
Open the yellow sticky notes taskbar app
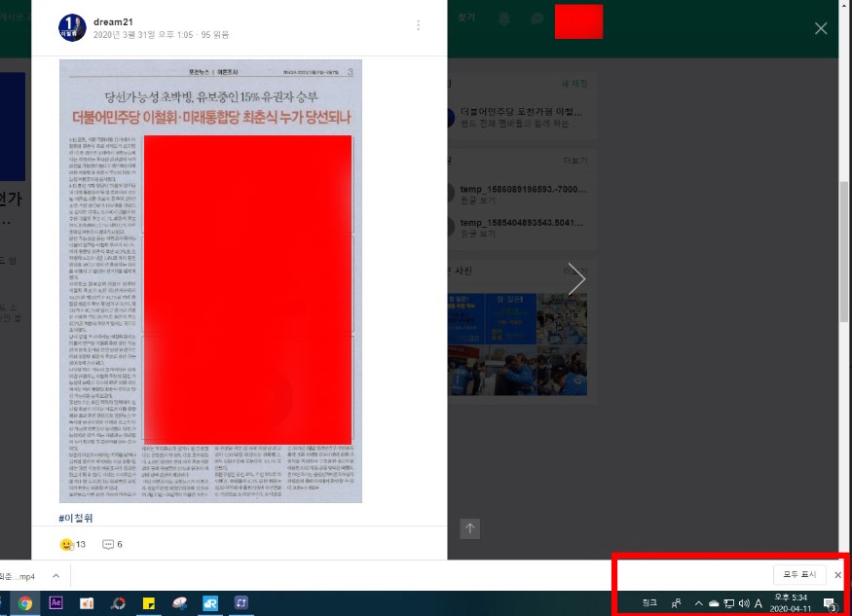pyautogui.click(x=148, y=603)
